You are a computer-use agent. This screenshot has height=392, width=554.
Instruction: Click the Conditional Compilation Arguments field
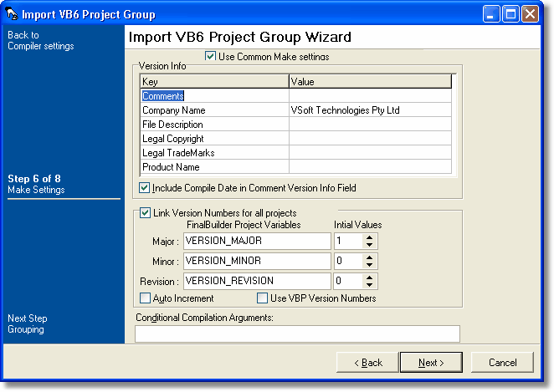297,333
